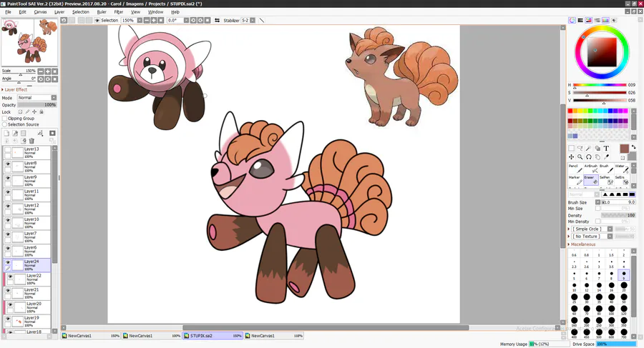The height and width of the screenshot is (348, 644).
Task: Select the Selection Source radio button
Action: click(5, 124)
